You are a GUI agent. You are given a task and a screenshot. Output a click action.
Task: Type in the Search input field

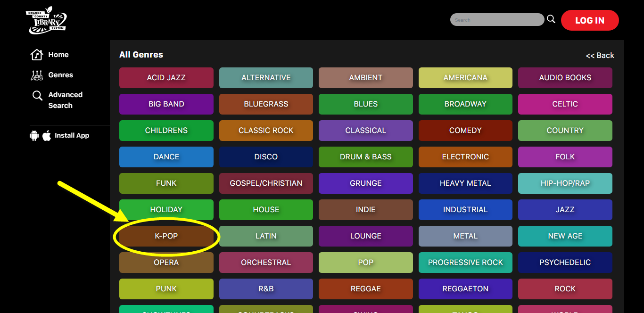click(497, 20)
